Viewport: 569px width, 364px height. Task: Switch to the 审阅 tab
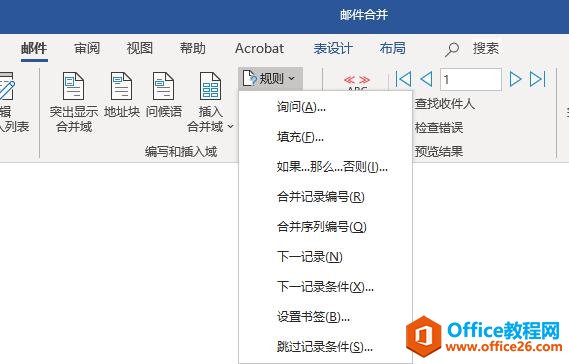pyautogui.click(x=87, y=48)
